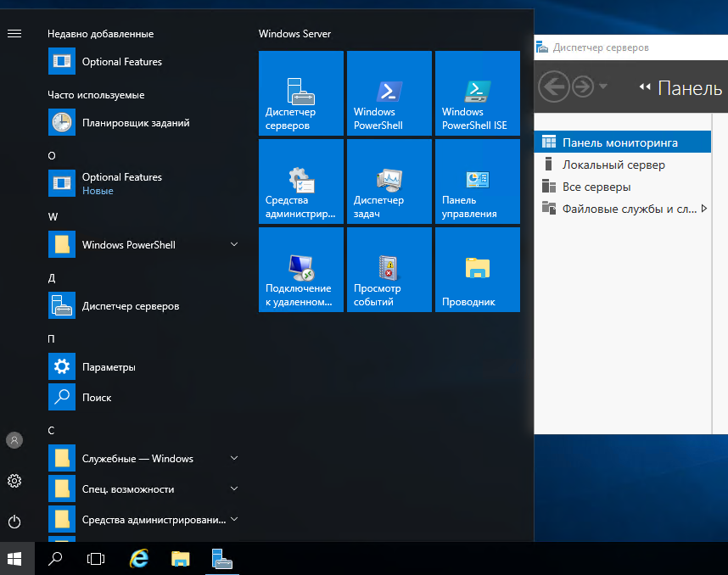Open Optional Features under Недавно добавленные
Screen dimensions: 728x575
[144, 61]
